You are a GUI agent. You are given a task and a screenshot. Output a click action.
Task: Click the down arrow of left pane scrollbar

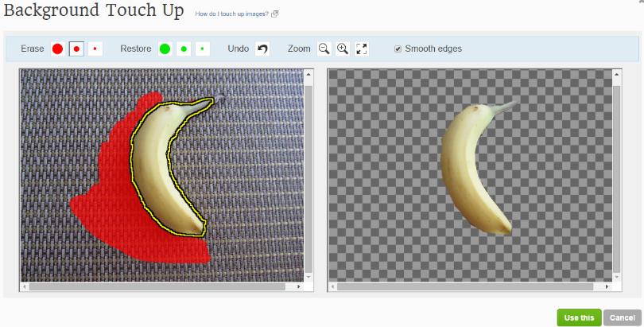pyautogui.click(x=308, y=278)
